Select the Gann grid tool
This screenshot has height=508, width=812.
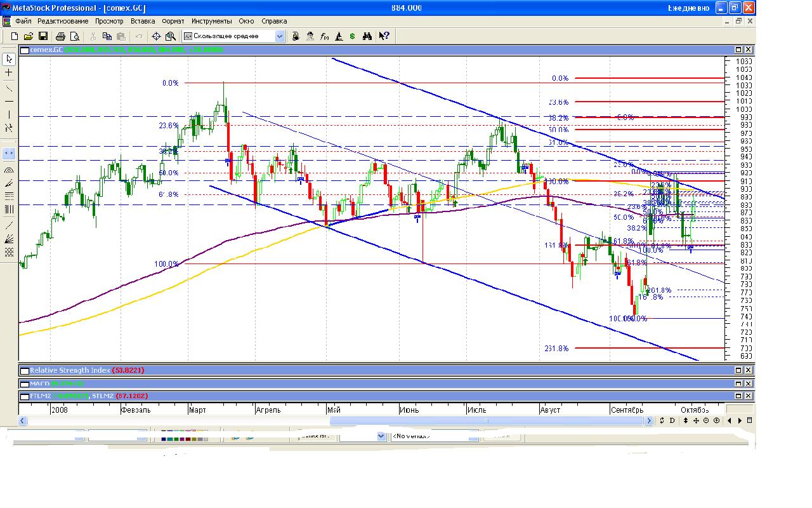click(x=9, y=252)
